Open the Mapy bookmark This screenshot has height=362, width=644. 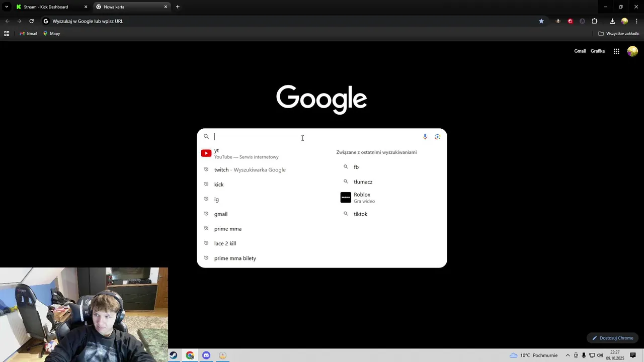51,34
